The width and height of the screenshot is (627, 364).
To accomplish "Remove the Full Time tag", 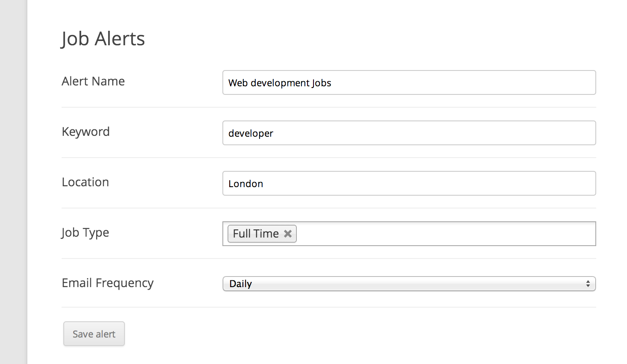I will [288, 234].
